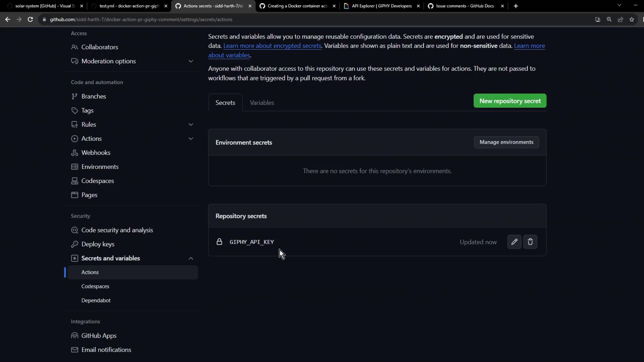
Task: Click the trash delete icon for GIPHY_API_KEY
Action: coord(530,242)
